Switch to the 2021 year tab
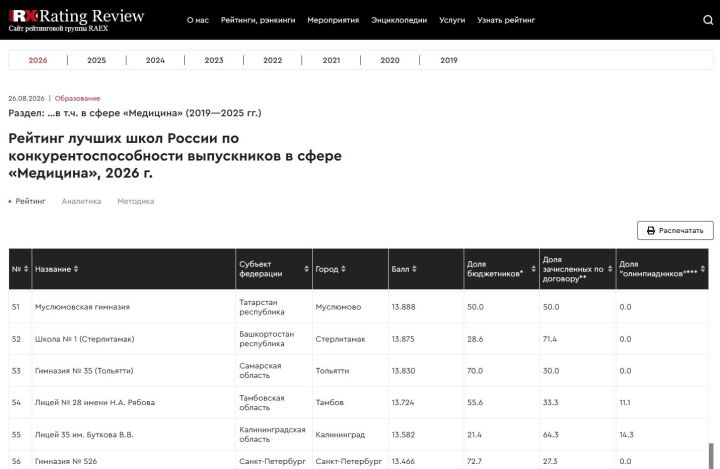This screenshot has height=469, width=720. 332,60
